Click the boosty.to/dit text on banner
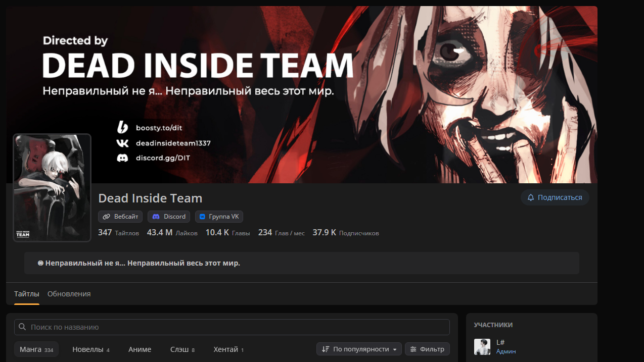The width and height of the screenshot is (644, 362). [x=159, y=128]
